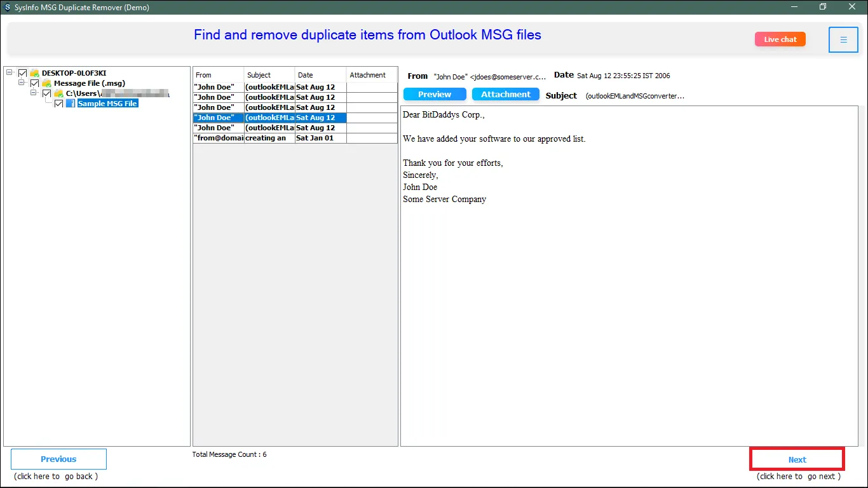
Task: Click Next to proceed
Action: (x=797, y=459)
